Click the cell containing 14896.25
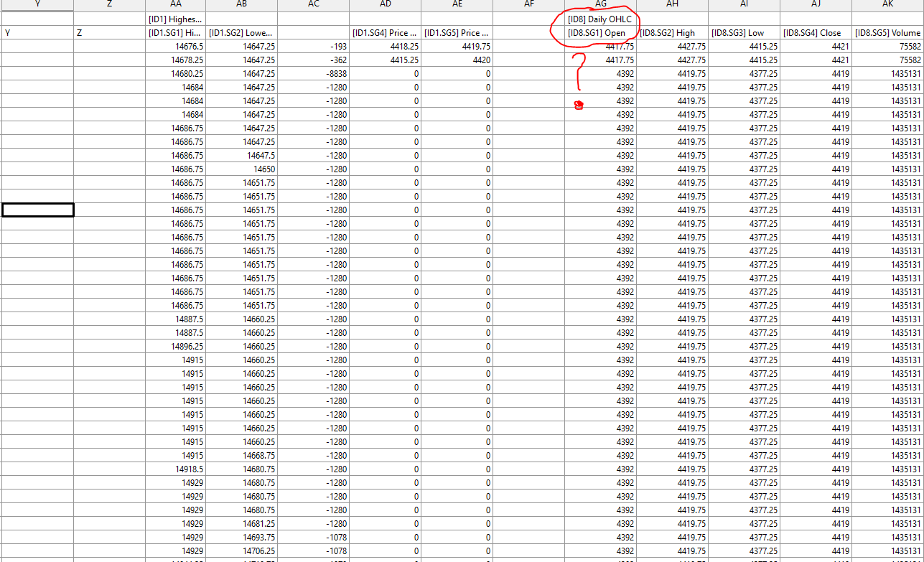The height and width of the screenshot is (562, 924). click(x=175, y=347)
